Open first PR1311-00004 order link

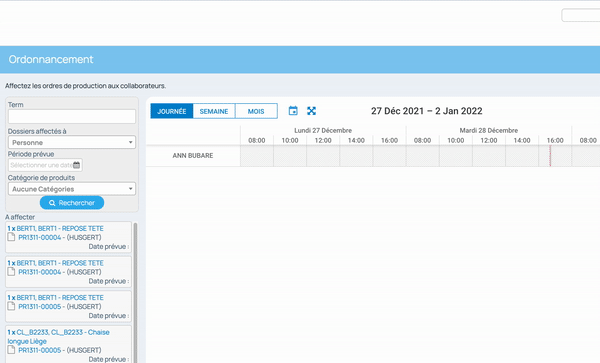(x=40, y=237)
